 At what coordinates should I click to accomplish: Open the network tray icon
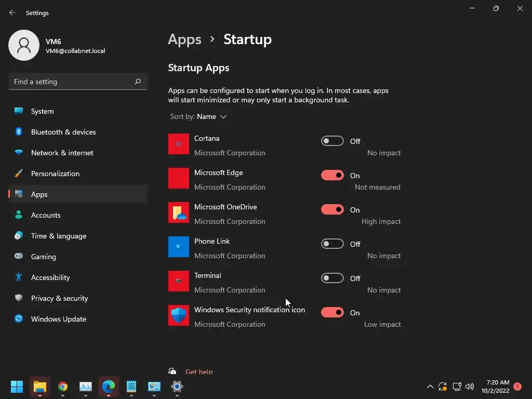(457, 387)
